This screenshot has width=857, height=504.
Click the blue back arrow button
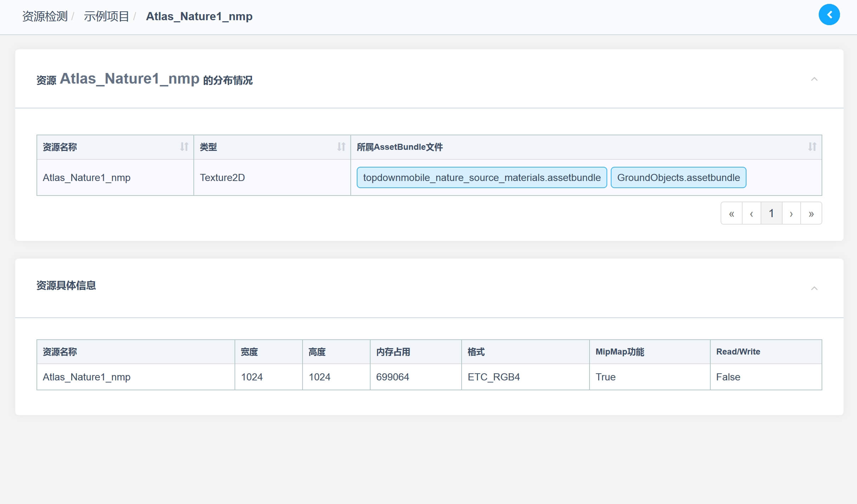tap(829, 15)
